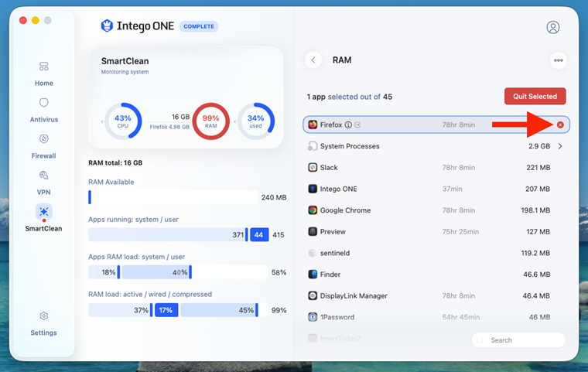Click the Intego ONE app icon in list
Image resolution: width=588 pixels, height=372 pixels.
pyautogui.click(x=313, y=189)
